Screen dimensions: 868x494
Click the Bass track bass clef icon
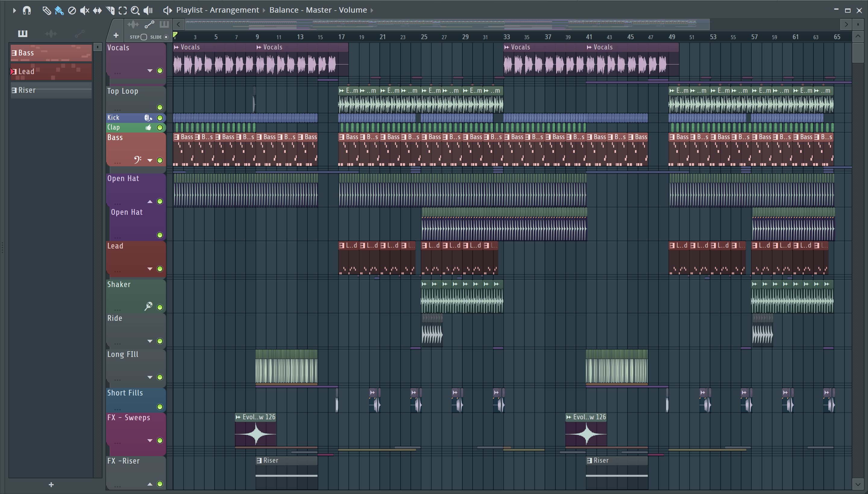click(x=137, y=159)
